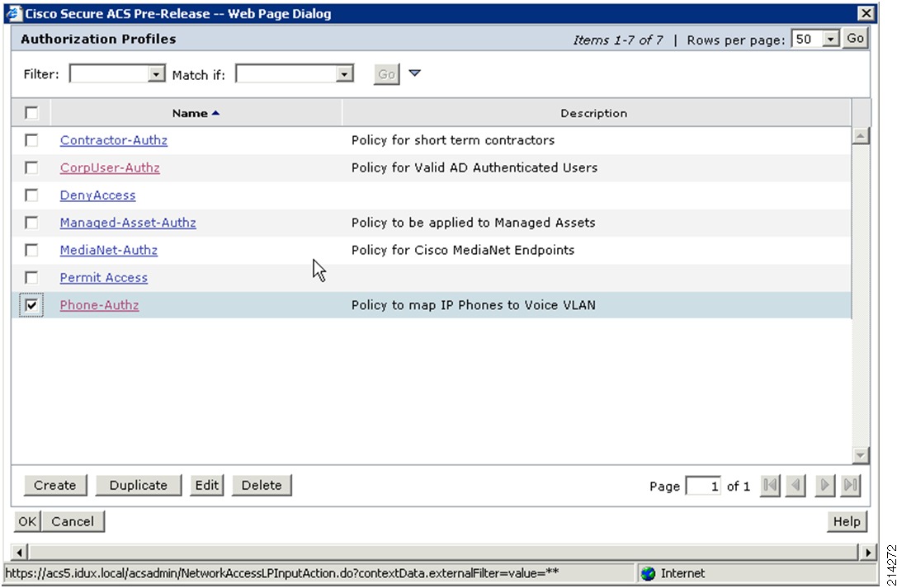Toggle the select-all header checkbox
Screen dimensions: 897x588
coord(31,113)
